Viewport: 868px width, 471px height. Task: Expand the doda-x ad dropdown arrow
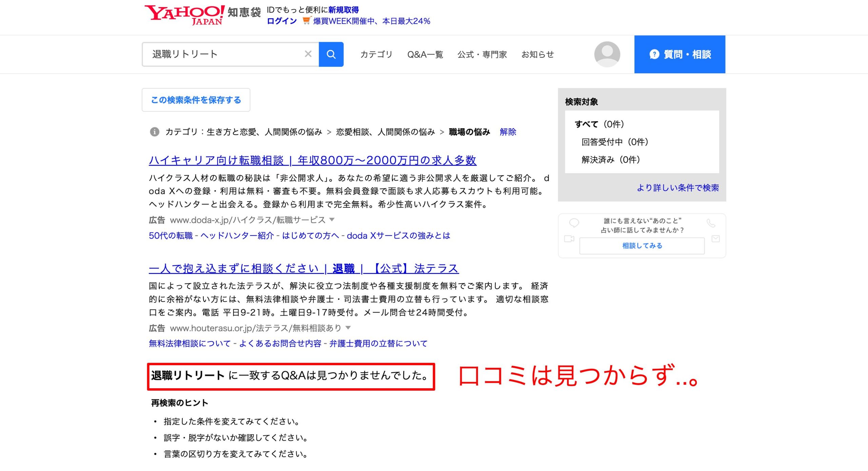(332, 220)
